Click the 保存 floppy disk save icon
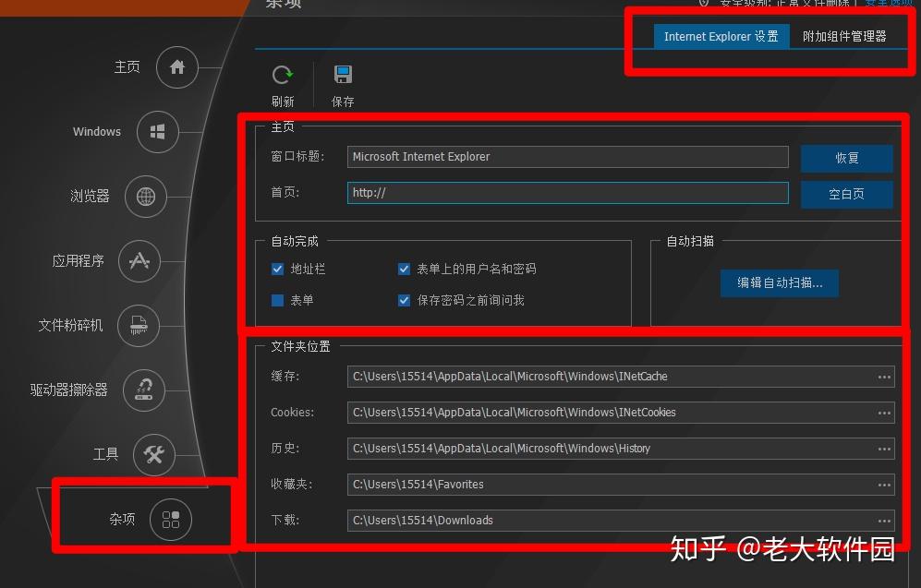This screenshot has width=921, height=588. 343,75
